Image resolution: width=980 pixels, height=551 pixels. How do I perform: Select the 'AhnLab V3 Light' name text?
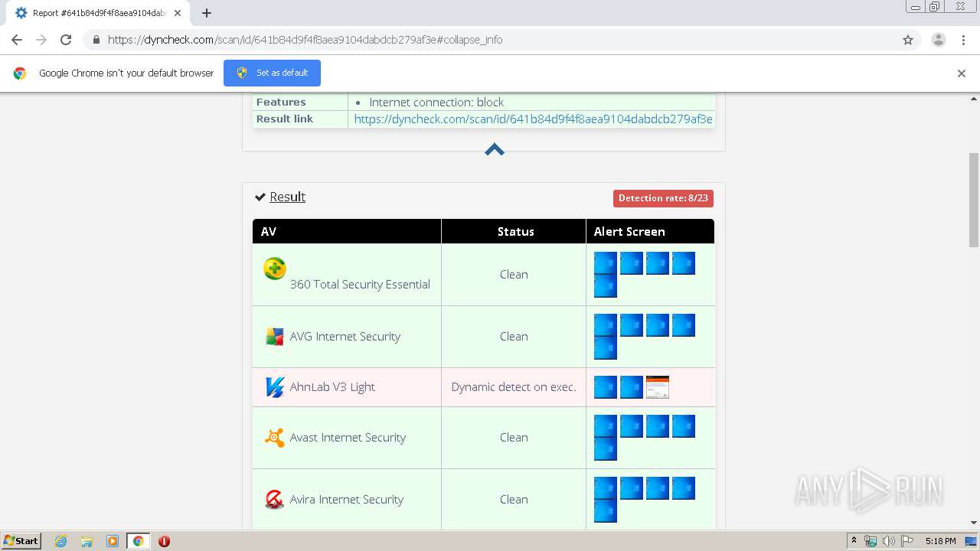(332, 387)
